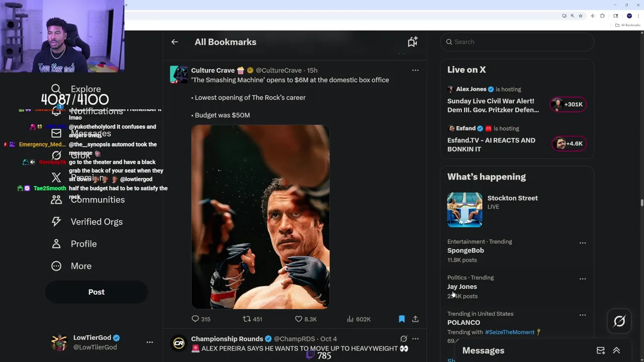Click the Verified Orgs lightning icon

pyautogui.click(x=56, y=222)
